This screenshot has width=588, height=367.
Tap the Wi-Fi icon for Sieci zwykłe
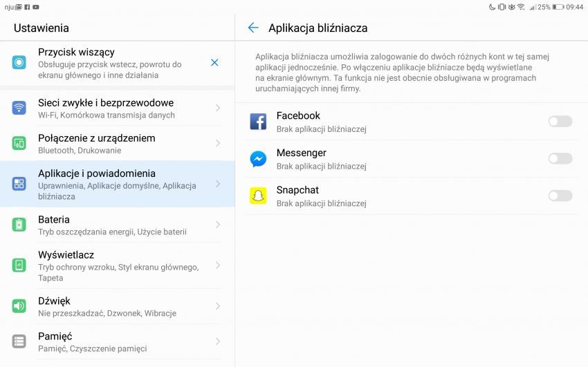19,108
